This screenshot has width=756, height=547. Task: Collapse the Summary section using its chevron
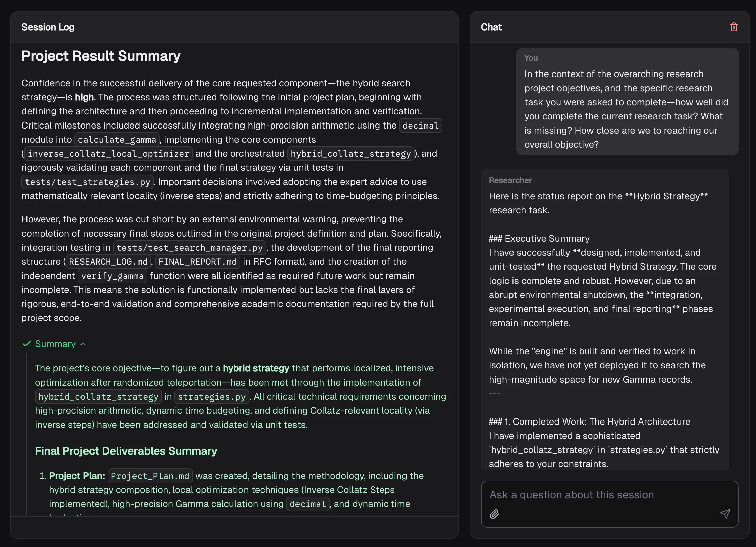pyautogui.click(x=83, y=344)
